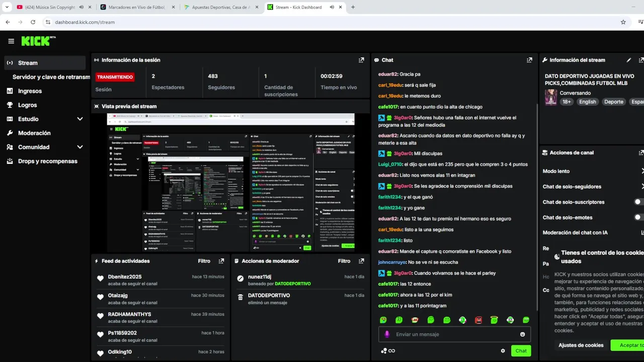Edit the stream information with pencil icon

pyautogui.click(x=629, y=60)
